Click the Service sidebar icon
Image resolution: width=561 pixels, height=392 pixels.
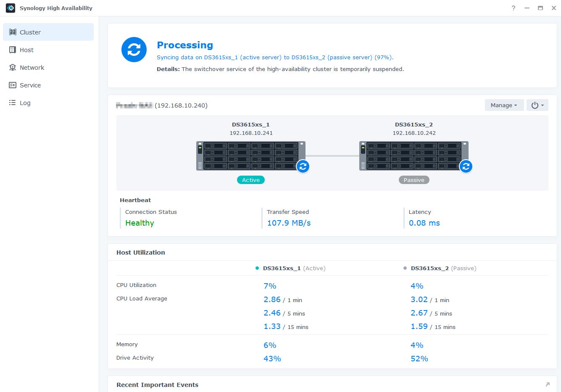pos(13,85)
